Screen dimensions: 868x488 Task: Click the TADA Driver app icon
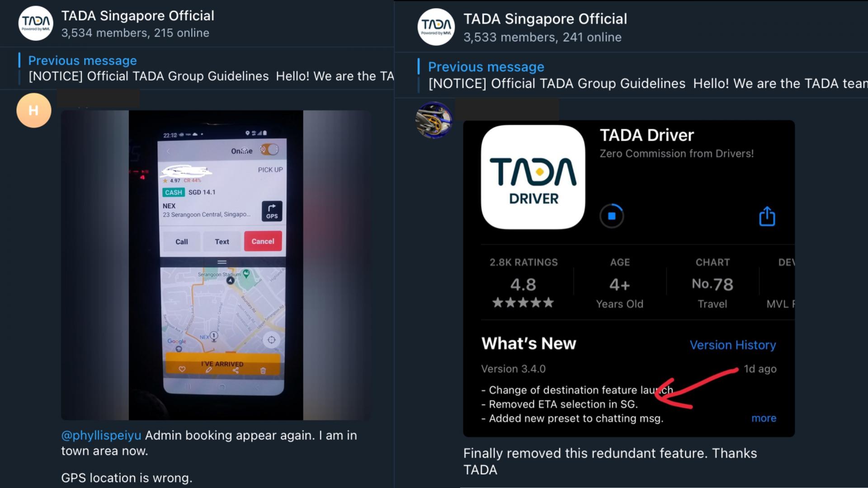point(533,177)
